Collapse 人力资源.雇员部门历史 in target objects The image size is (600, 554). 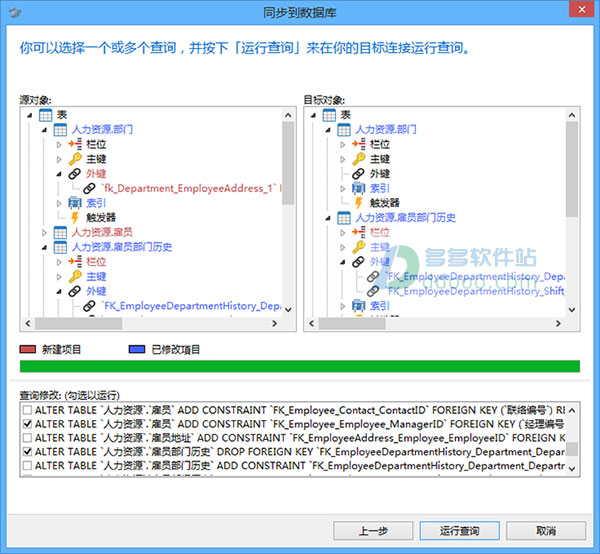tap(328, 218)
